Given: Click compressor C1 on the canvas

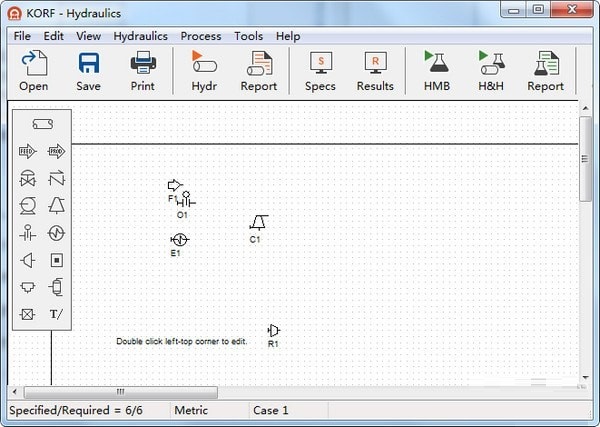Looking at the screenshot, I should tap(258, 221).
